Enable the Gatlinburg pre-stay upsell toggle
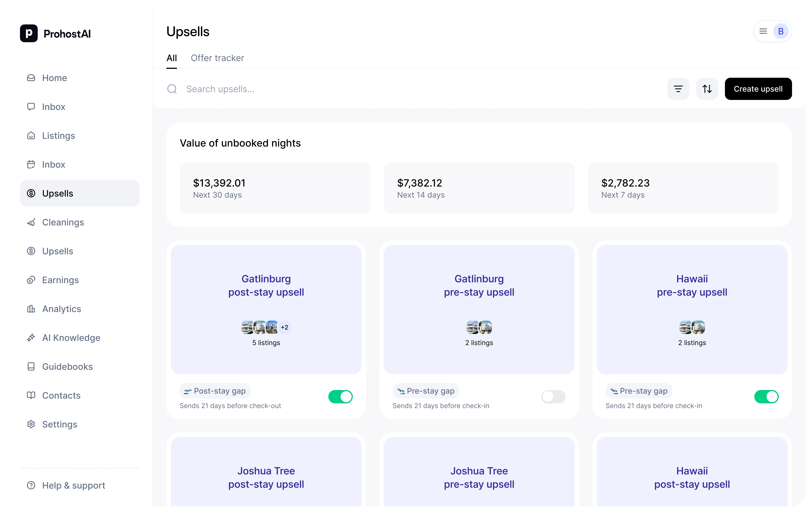812x513 pixels. tap(553, 397)
